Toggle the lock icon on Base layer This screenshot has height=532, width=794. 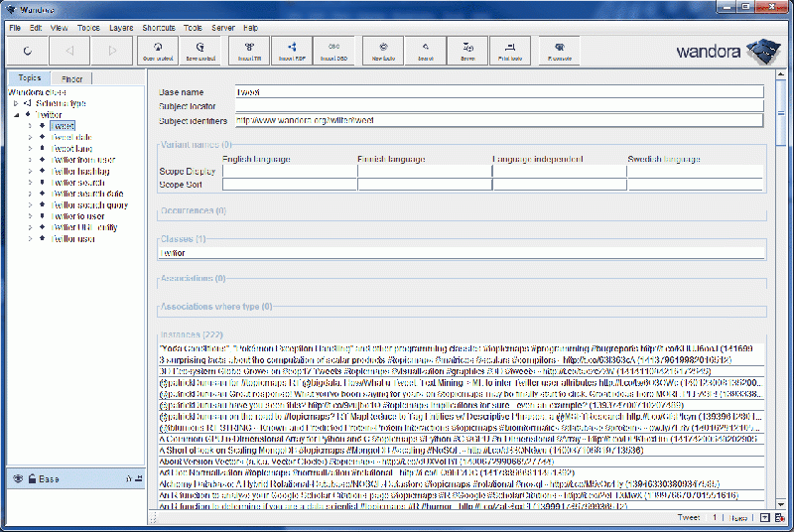pos(32,478)
